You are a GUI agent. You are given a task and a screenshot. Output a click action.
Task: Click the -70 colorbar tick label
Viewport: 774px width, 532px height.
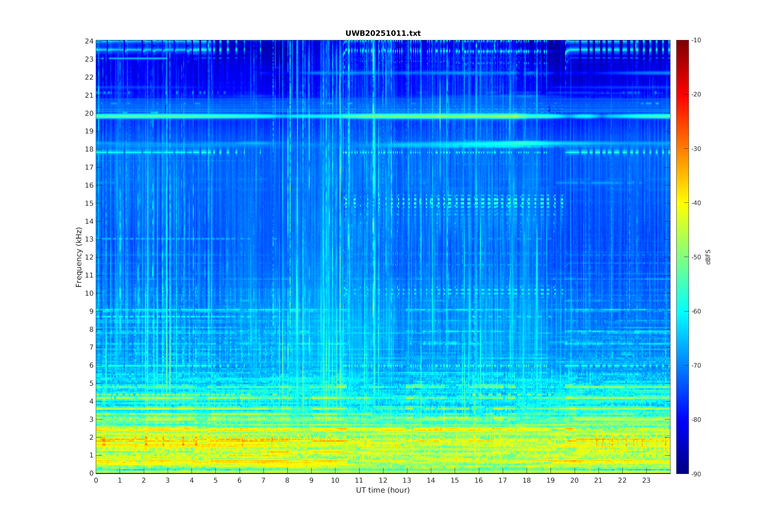(x=696, y=365)
